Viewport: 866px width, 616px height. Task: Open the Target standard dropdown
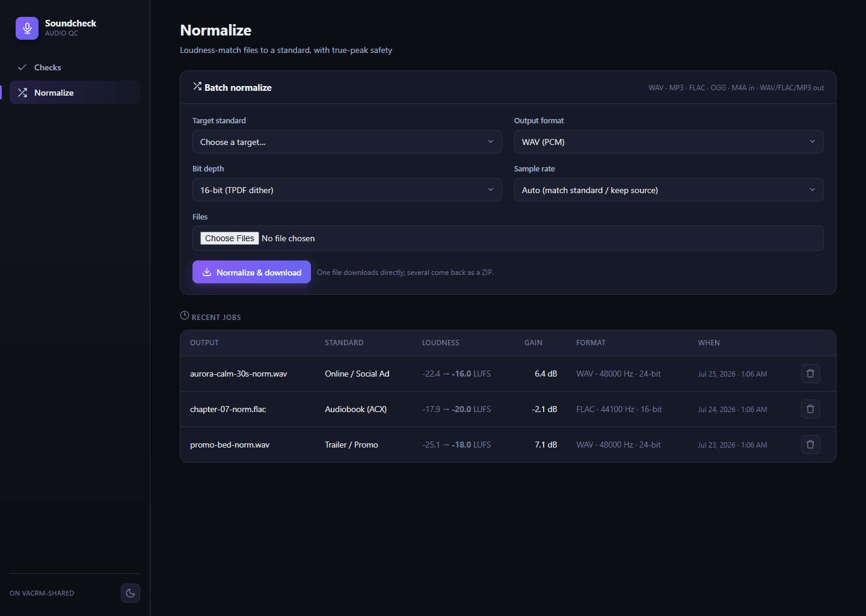347,142
